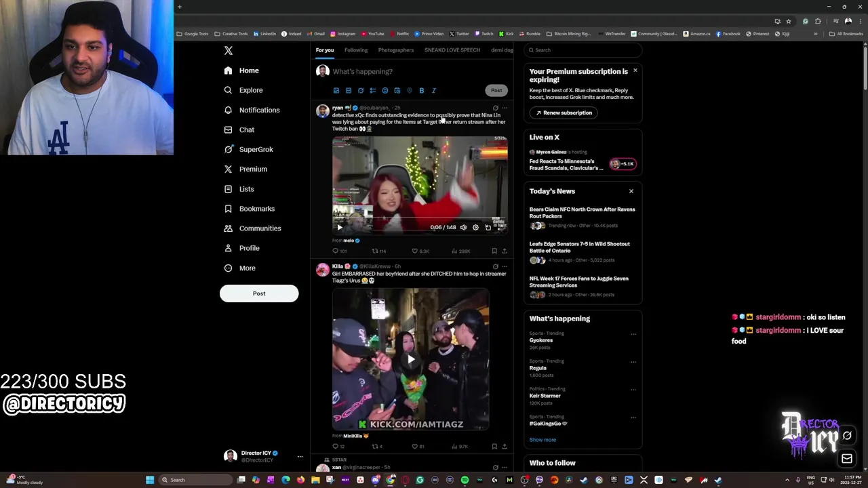Click the Windows Start button

point(150,480)
